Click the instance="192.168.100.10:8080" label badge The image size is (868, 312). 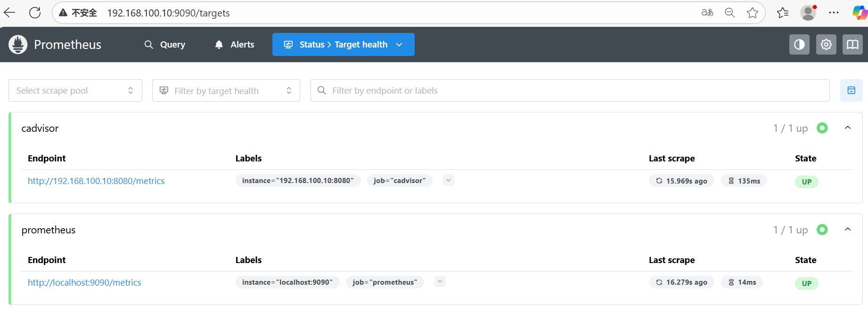click(298, 181)
